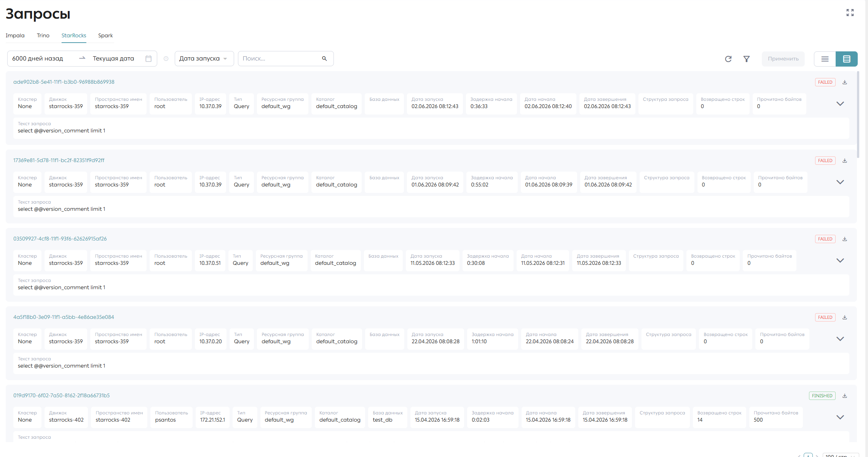The width and height of the screenshot is (868, 457).
Task: Expand details of query ade902b8
Action: (x=840, y=104)
